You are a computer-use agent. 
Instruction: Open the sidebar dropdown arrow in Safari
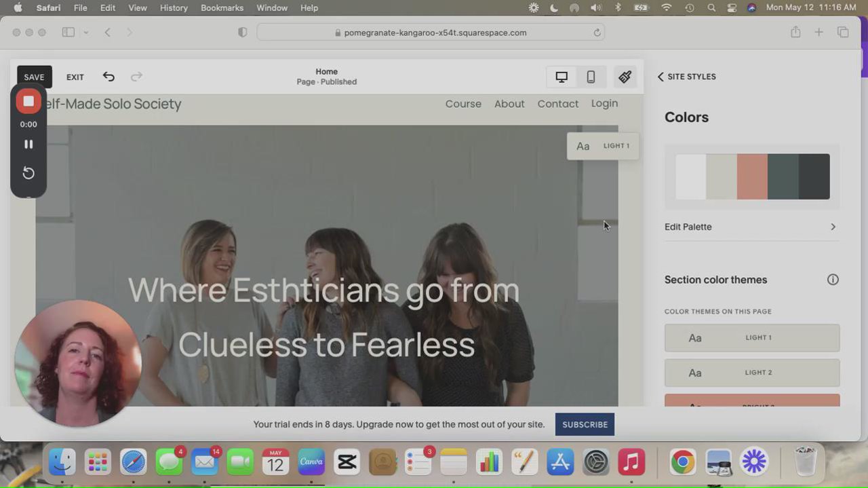coord(86,33)
